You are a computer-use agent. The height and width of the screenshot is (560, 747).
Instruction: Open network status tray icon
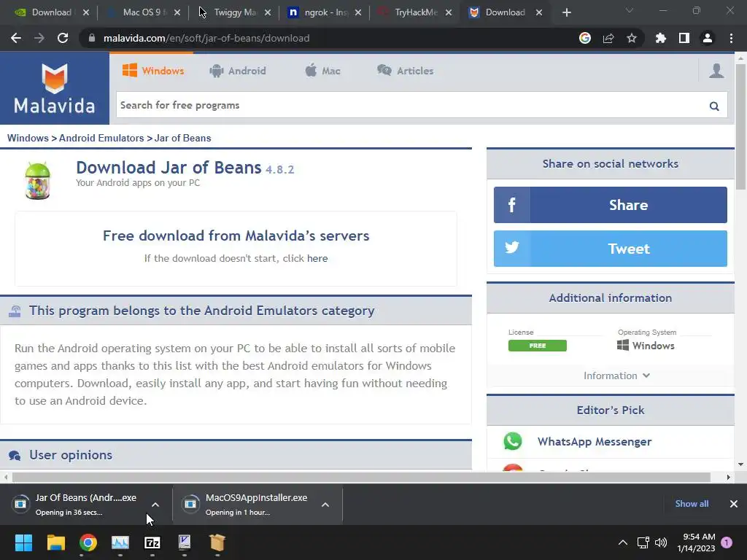point(643,542)
